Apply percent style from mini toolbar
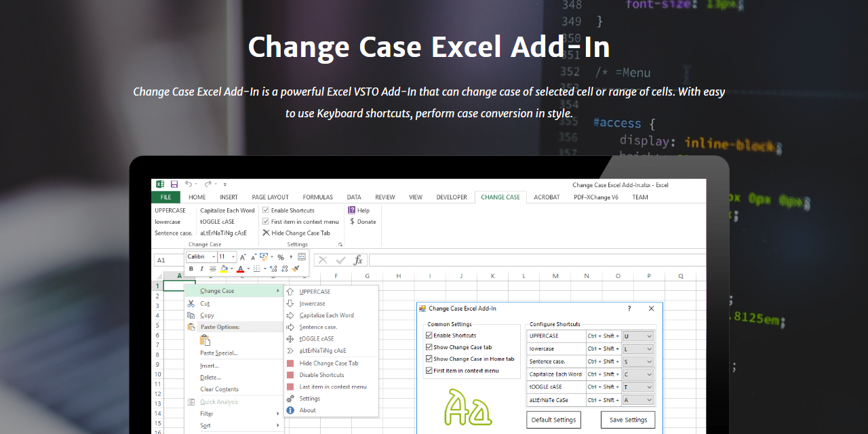This screenshot has width=868, height=434. click(280, 257)
